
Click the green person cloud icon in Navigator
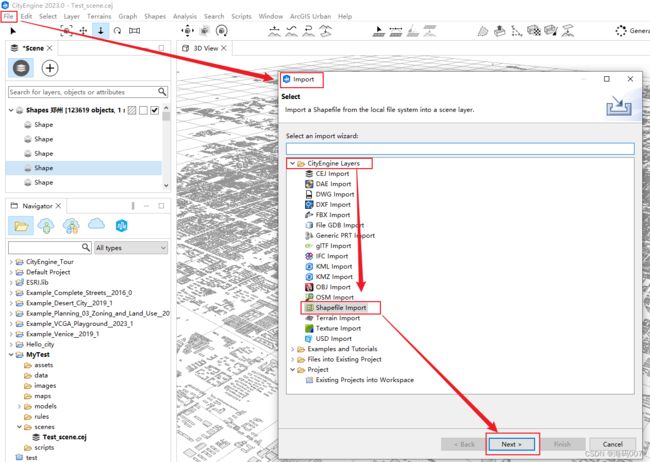(x=46, y=226)
